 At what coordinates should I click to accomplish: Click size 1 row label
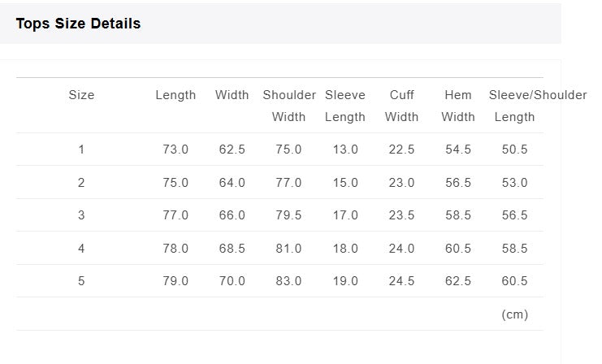point(81,149)
